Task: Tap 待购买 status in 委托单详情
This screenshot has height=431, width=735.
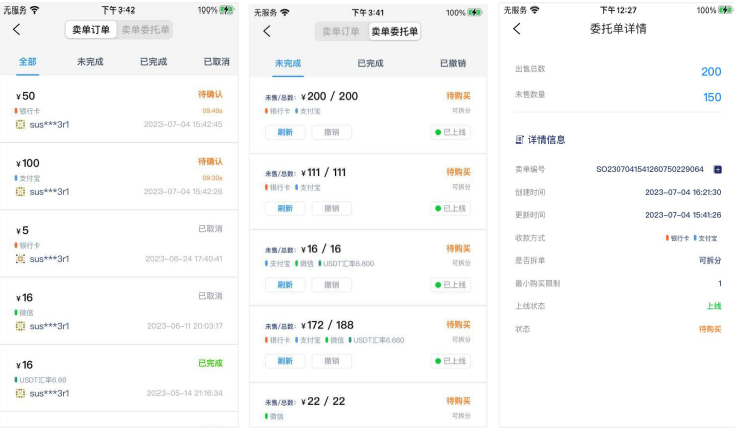Action: [710, 329]
